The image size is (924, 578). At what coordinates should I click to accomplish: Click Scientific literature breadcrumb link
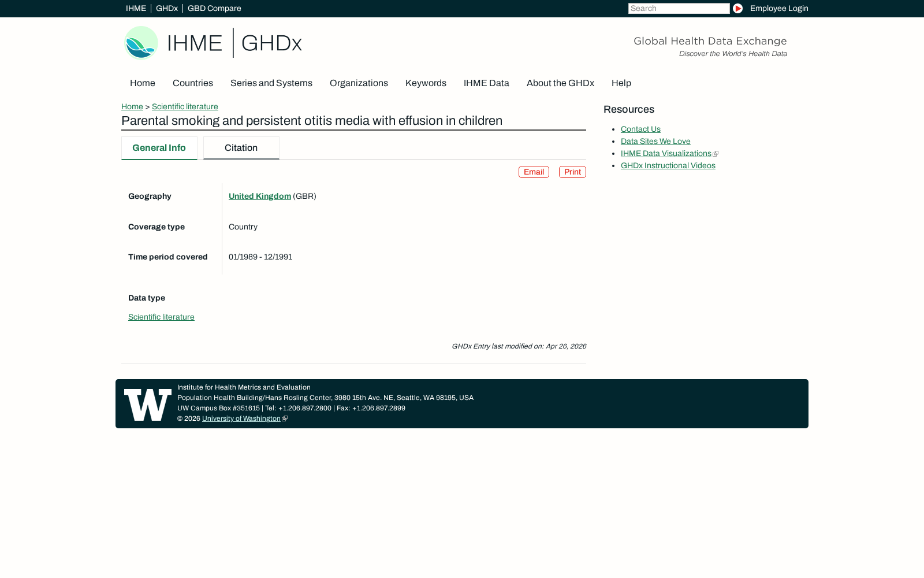[185, 107]
